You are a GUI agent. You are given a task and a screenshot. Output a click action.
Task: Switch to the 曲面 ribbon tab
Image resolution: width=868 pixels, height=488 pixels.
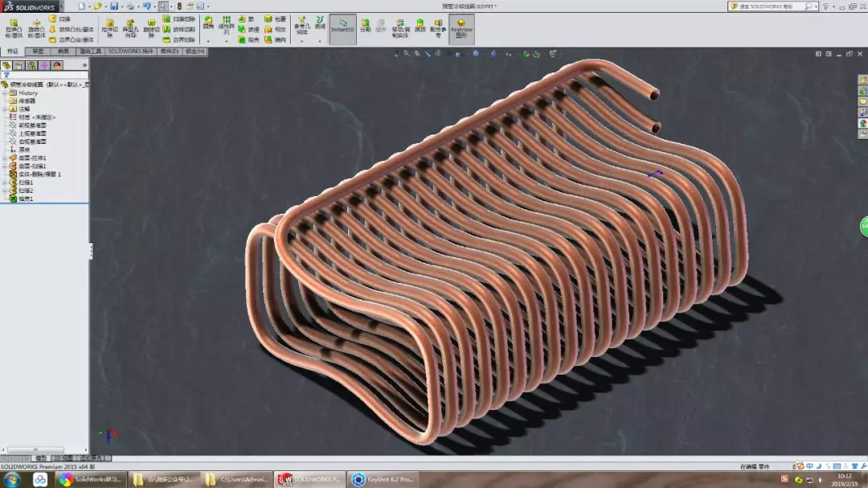click(63, 51)
